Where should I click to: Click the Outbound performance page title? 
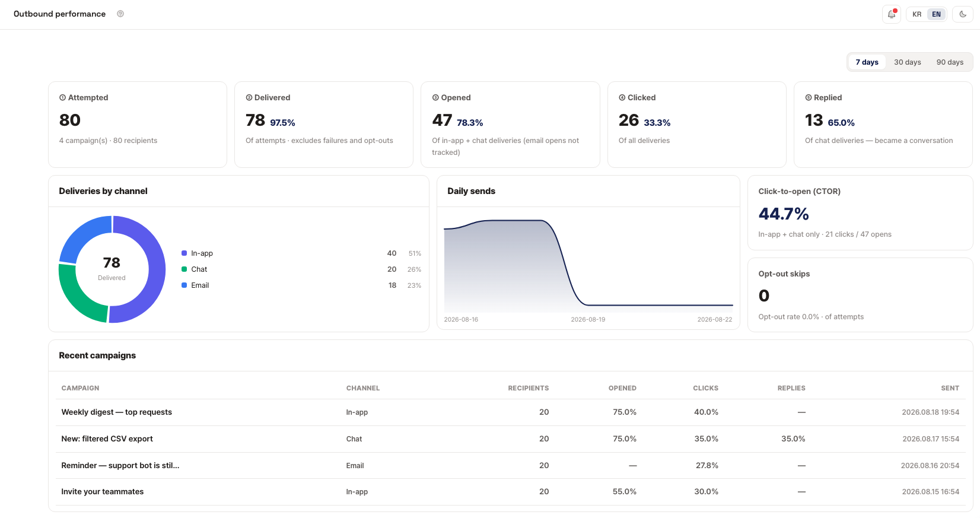point(60,14)
